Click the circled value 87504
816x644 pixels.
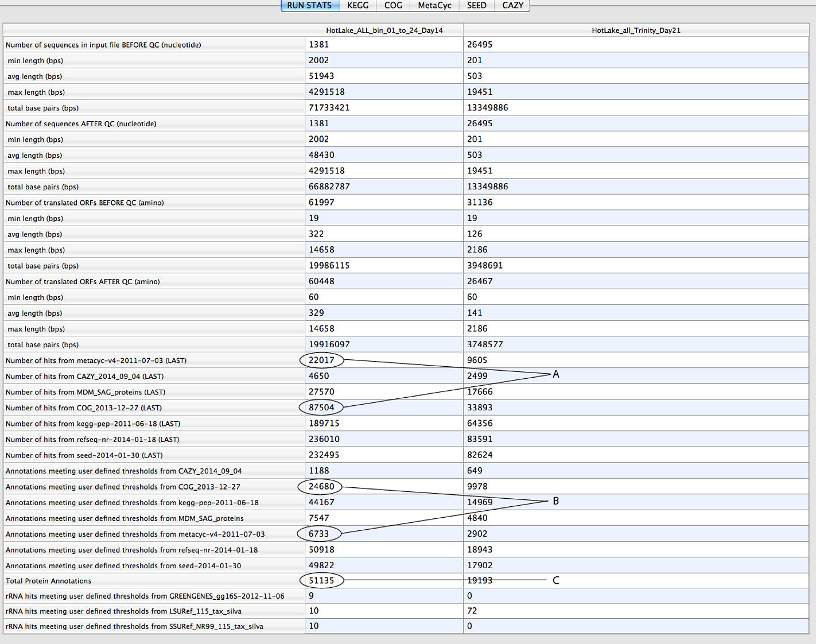coord(321,408)
